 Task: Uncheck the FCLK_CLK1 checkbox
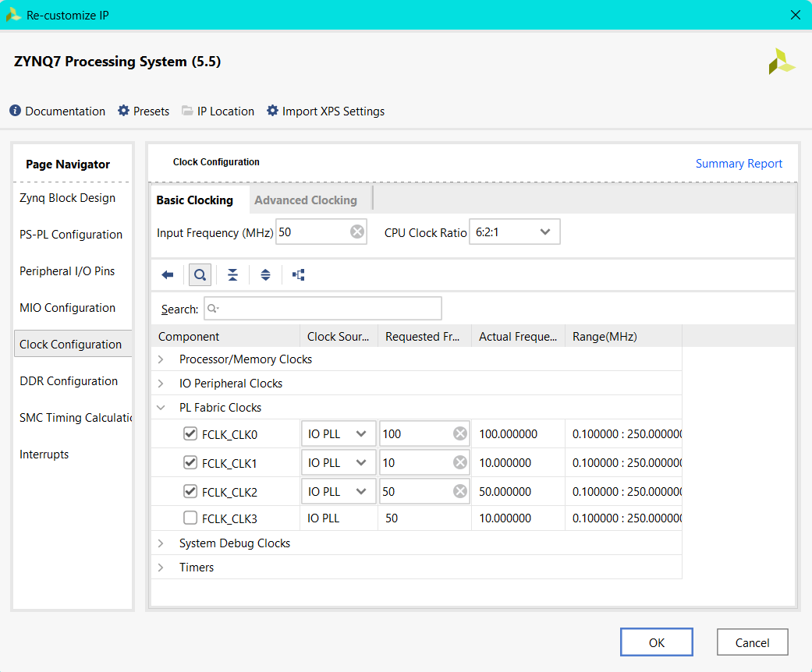(190, 463)
